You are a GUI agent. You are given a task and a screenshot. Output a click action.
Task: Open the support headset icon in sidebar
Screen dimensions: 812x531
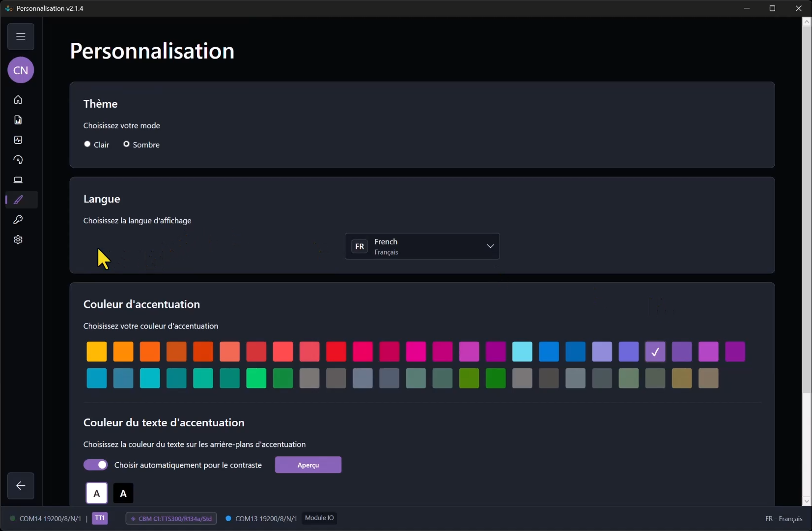18,160
